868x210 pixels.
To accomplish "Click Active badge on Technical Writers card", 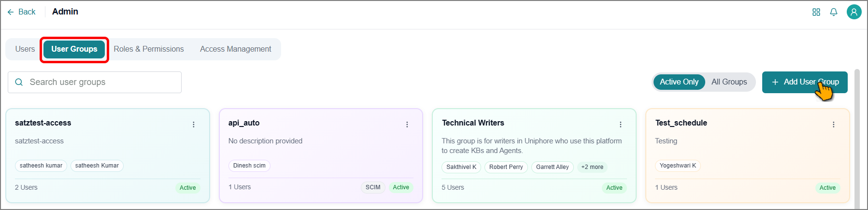I will tap(614, 188).
